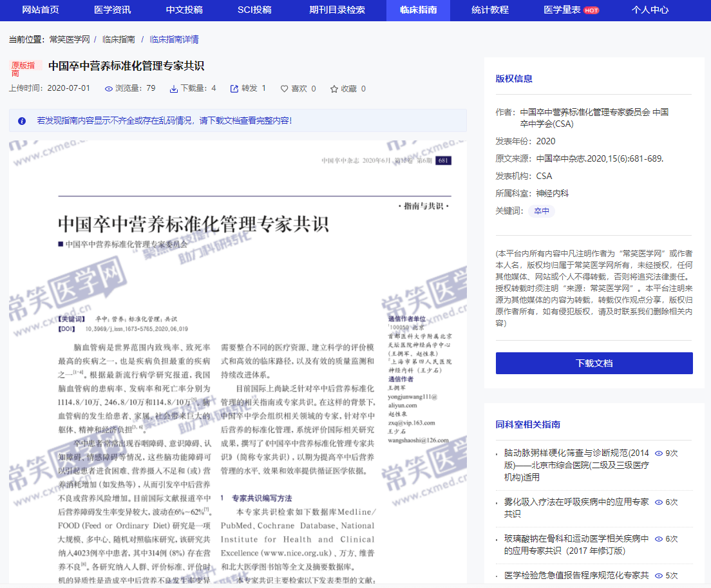Select the SCI投稿 nav item

click(254, 11)
